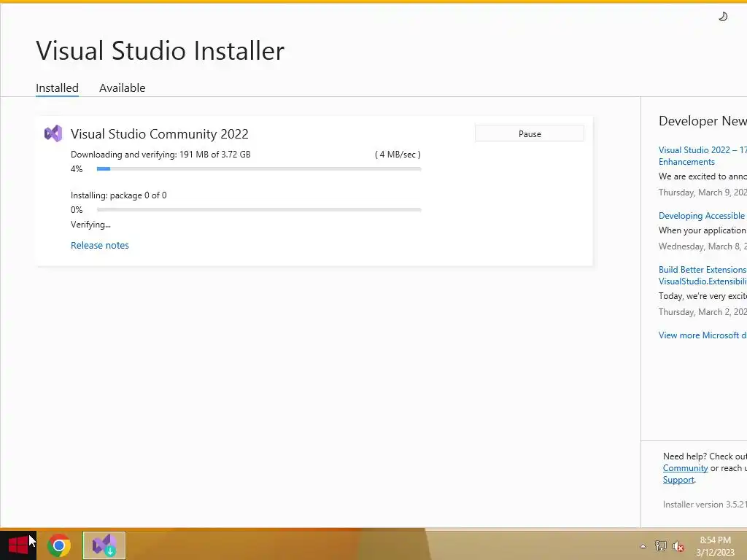747x560 pixels.
Task: Click the 'Downloading and verifying: 191 MB of 3.72 GB' text
Action: coord(160,155)
